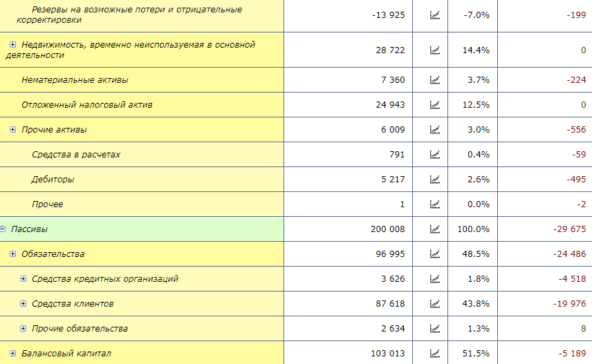This screenshot has height=364, width=592.
Task: Select the -7.0% share cell
Action: (477, 15)
